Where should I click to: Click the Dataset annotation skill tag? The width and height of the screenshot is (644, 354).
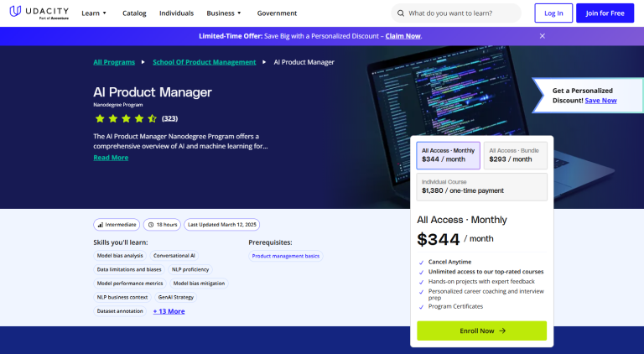click(x=120, y=311)
